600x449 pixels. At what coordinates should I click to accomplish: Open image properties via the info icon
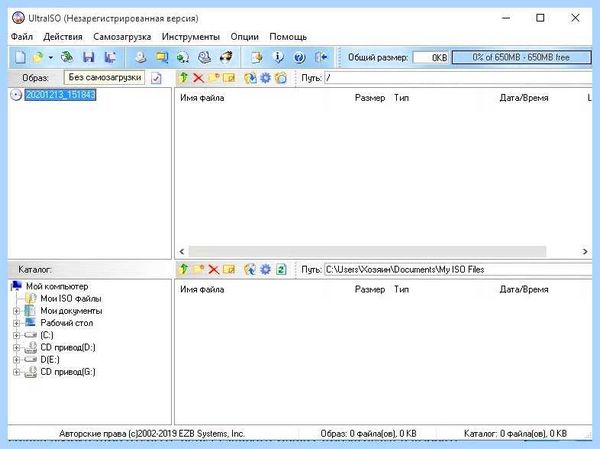[278, 57]
